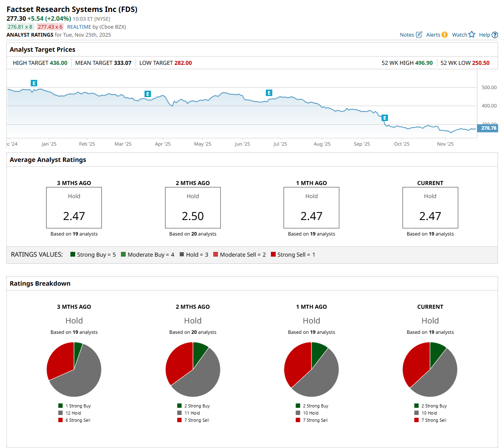Open the Notes edit icon
Screen dimensions: 500x448
tap(418, 35)
